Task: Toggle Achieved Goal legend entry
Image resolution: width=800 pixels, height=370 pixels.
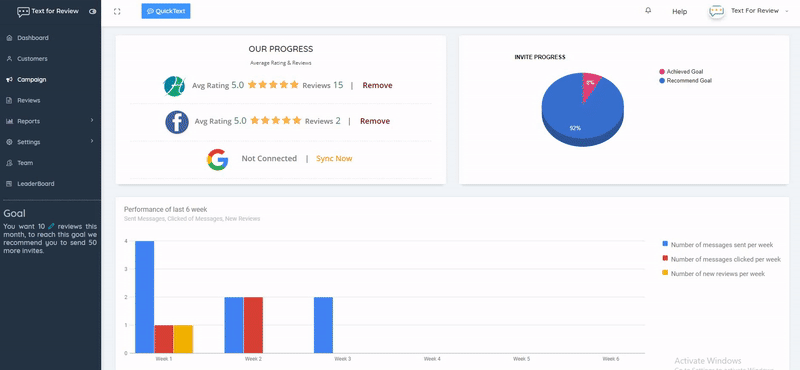Action: pos(681,72)
